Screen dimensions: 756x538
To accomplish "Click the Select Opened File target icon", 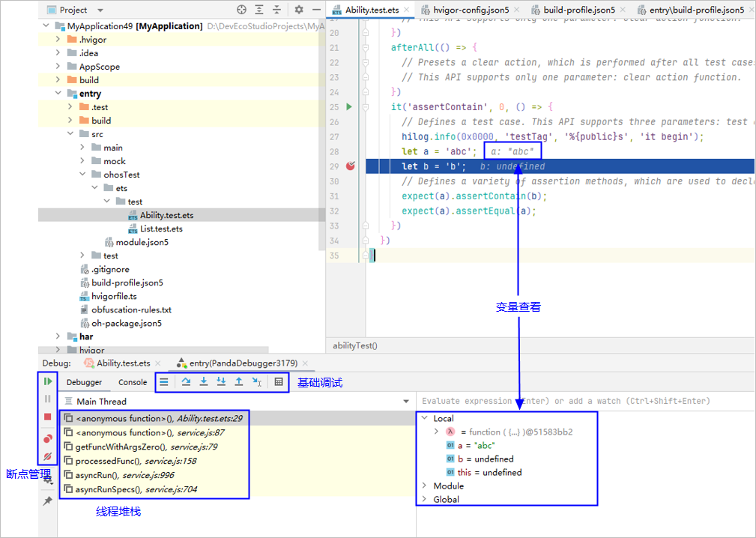I will tap(241, 10).
